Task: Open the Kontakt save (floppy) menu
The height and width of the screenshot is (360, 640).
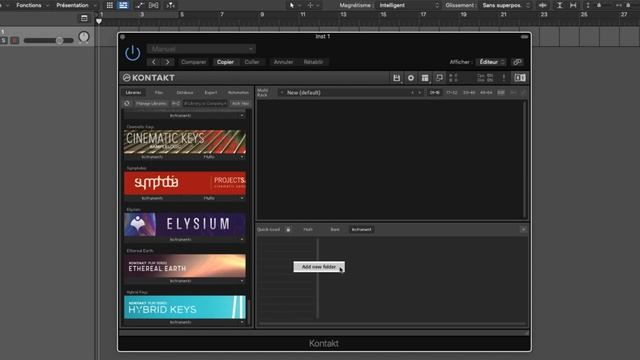Action: point(396,78)
